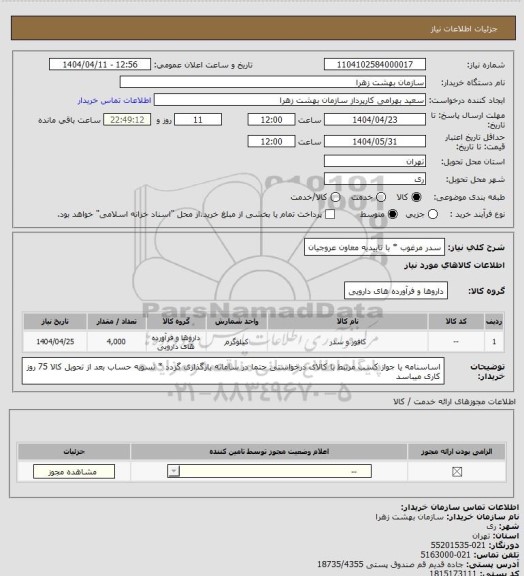Viewport: 524px width, 576px height.
Task: Click the announcement date field 1404/04/11 - 12:56
Action: tap(100, 64)
